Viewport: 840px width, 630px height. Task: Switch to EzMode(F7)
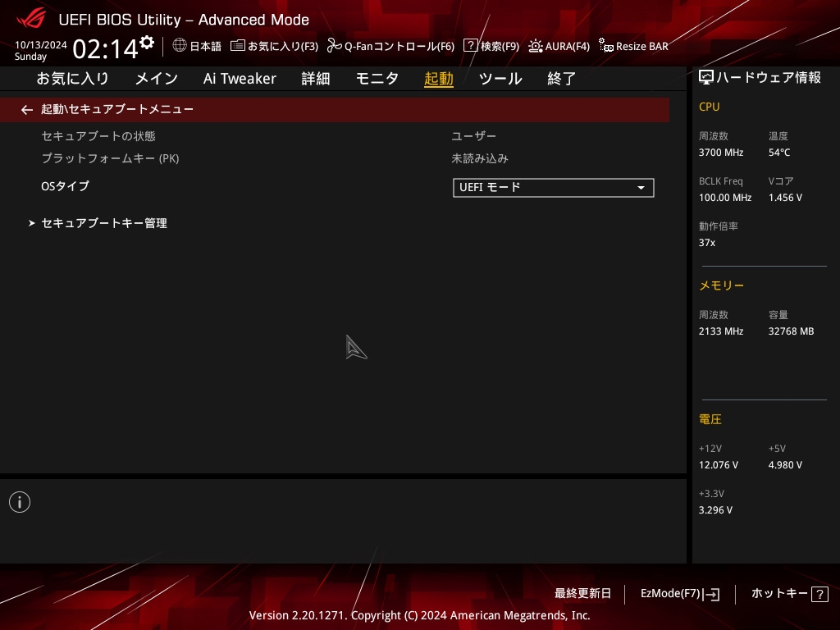click(x=680, y=594)
